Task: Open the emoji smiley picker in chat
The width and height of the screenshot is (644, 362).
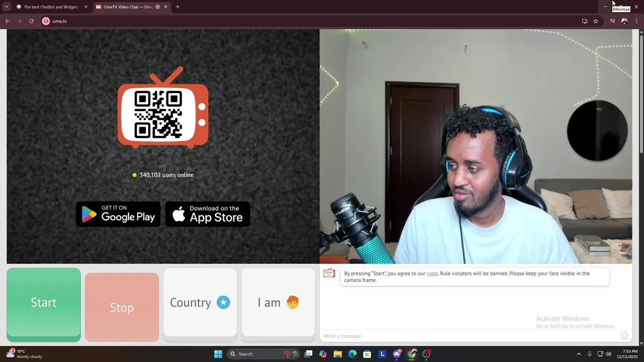Action: click(624, 336)
